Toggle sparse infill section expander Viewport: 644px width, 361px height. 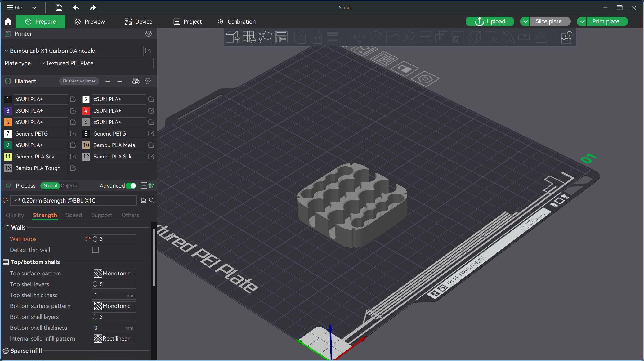point(6,350)
